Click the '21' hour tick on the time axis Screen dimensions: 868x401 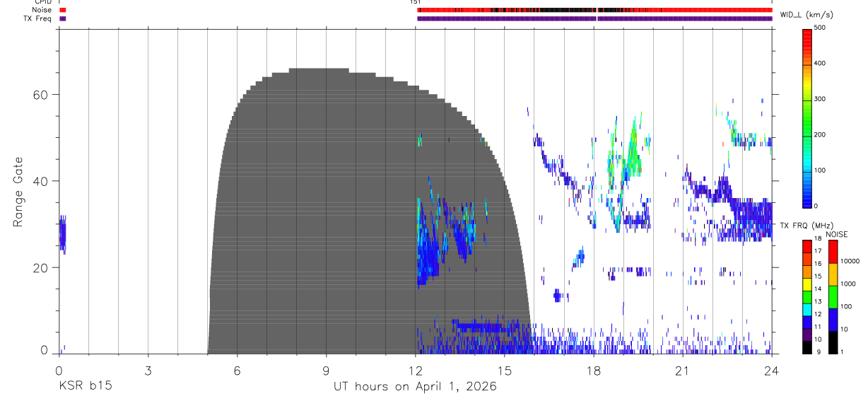point(683,370)
